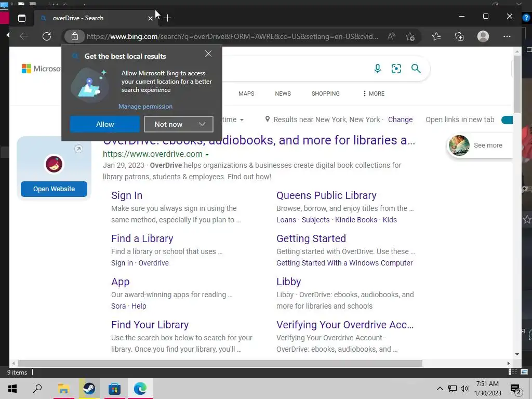Open Find Your Library link
Screen dimensions: 532x399
(x=150, y=325)
